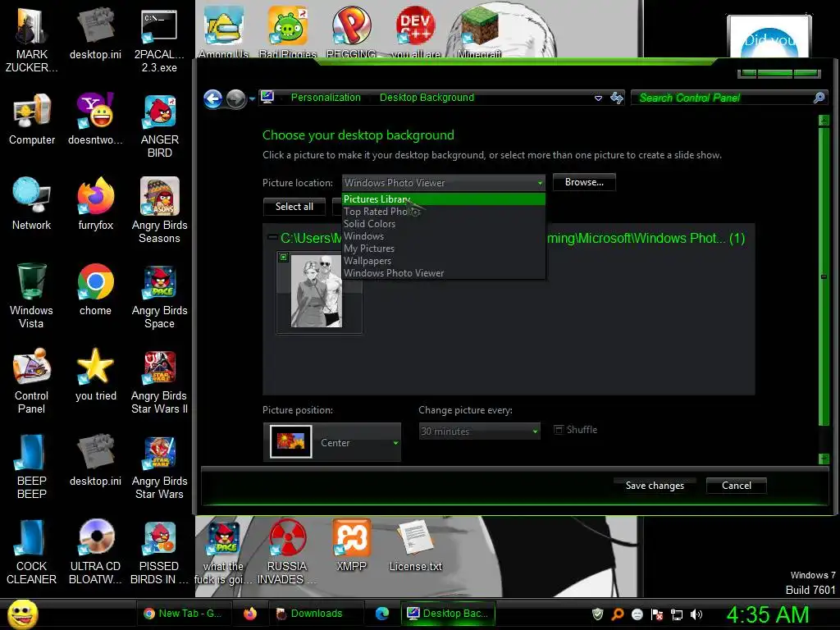This screenshot has height=630, width=840.
Task: Launch the XMPP desktop shortcut
Action: click(351, 546)
